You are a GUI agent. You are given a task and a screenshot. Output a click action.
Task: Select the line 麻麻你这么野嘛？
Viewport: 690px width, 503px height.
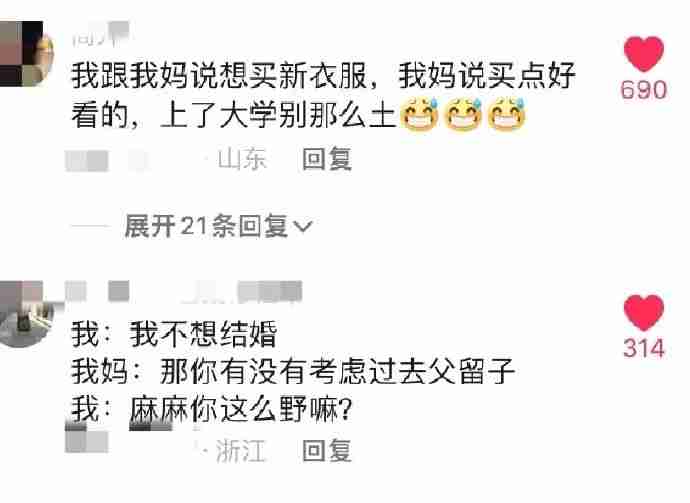[x=241, y=409]
